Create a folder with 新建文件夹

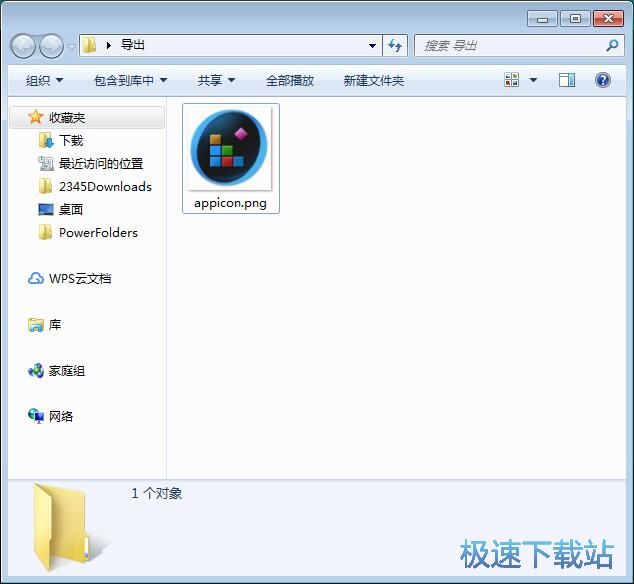tap(374, 80)
